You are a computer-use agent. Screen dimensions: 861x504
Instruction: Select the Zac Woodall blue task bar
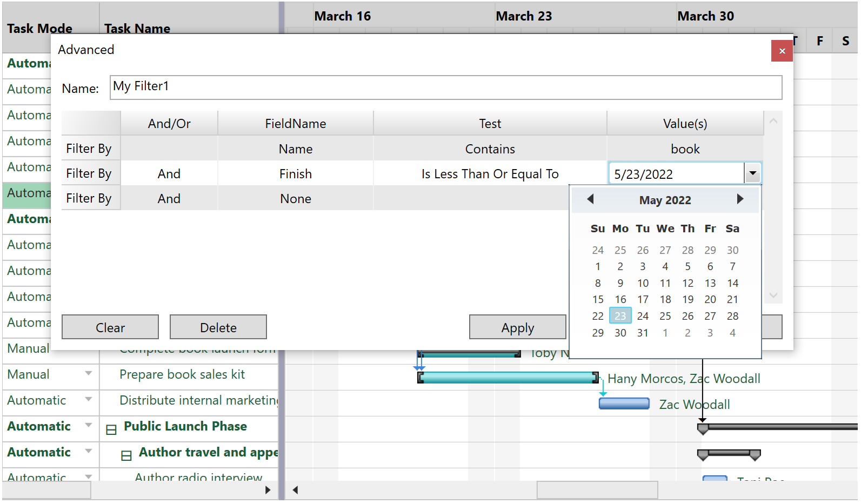click(x=624, y=404)
